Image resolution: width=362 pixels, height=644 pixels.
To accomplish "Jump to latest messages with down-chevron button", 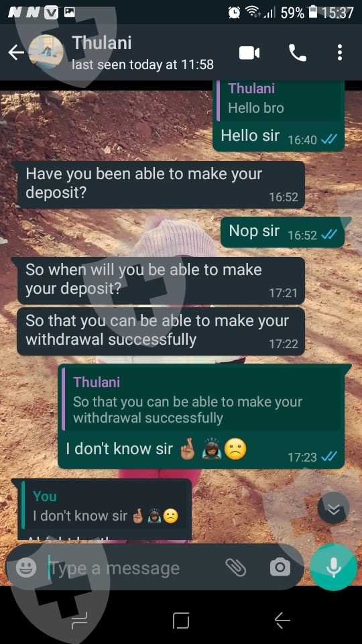I will (333, 509).
